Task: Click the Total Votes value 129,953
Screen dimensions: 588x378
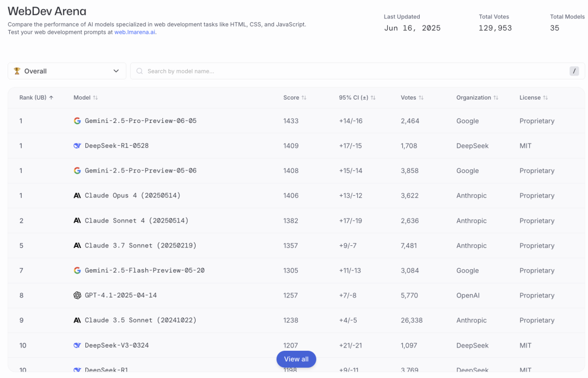Action: click(495, 28)
